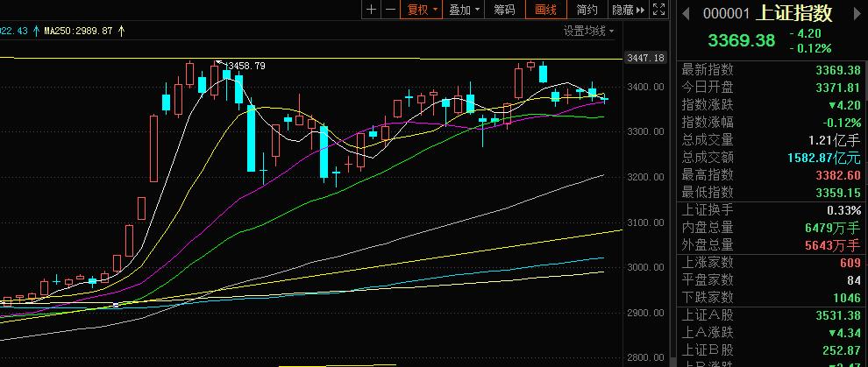Viewport: 868px width, 367px height.
Task: Select the 最新指数 row
Action: pos(772,70)
